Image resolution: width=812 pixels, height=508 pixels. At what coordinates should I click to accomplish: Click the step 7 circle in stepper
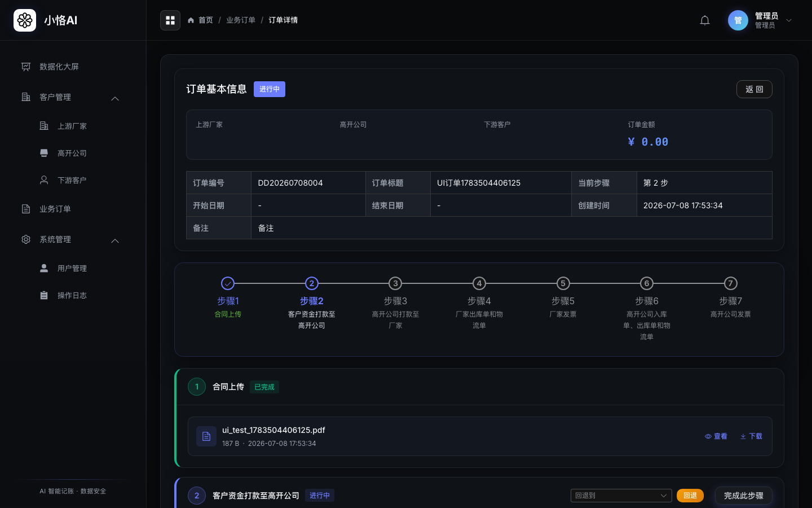click(x=731, y=283)
